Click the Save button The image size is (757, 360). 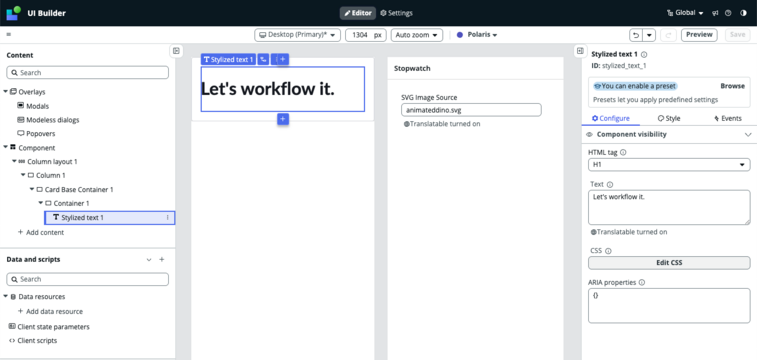tap(738, 35)
